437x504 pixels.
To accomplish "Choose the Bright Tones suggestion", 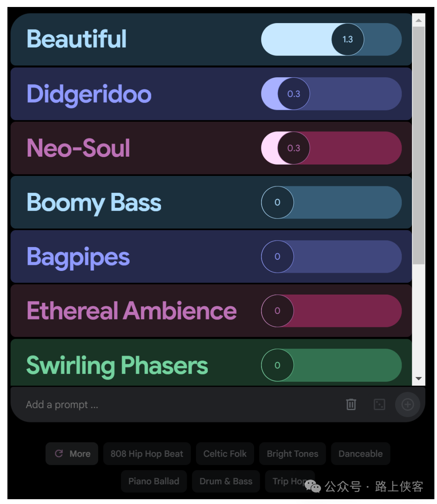I will pos(292,454).
